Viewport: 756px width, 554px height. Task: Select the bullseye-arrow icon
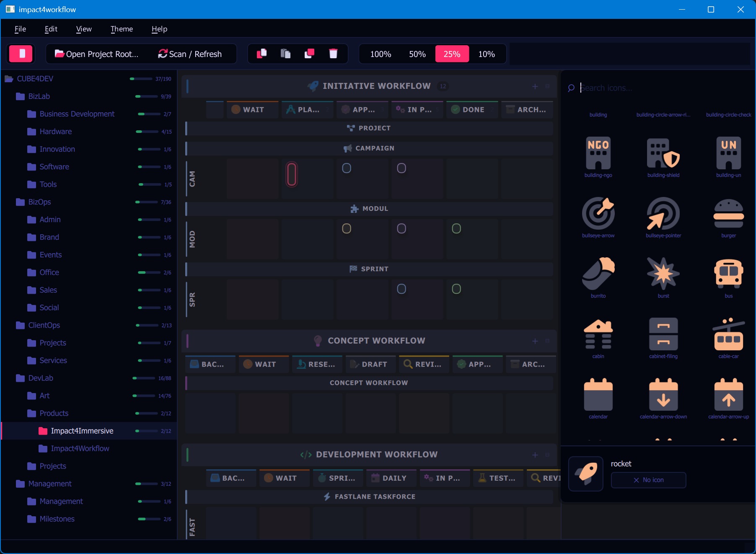coord(598,214)
